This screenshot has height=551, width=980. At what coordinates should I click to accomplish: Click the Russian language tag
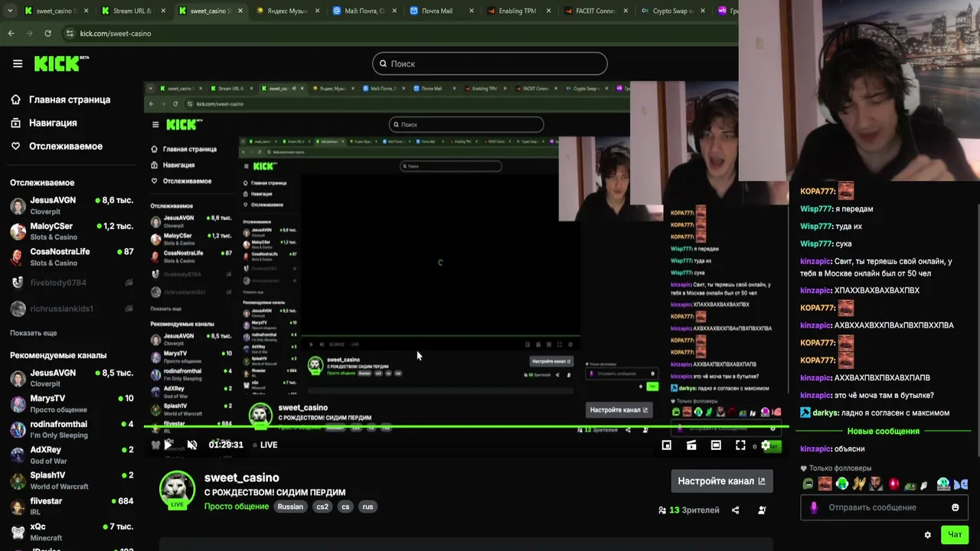click(x=290, y=507)
